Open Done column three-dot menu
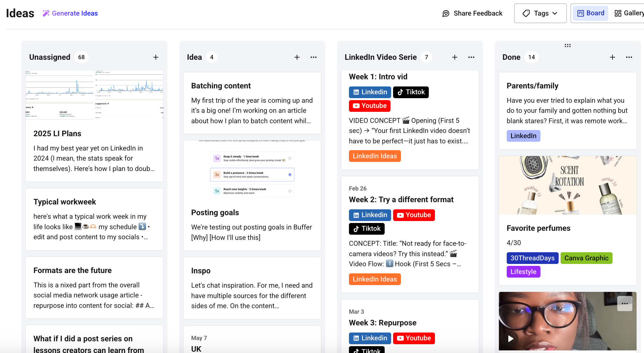Viewport: 644px width, 353px height. (629, 57)
